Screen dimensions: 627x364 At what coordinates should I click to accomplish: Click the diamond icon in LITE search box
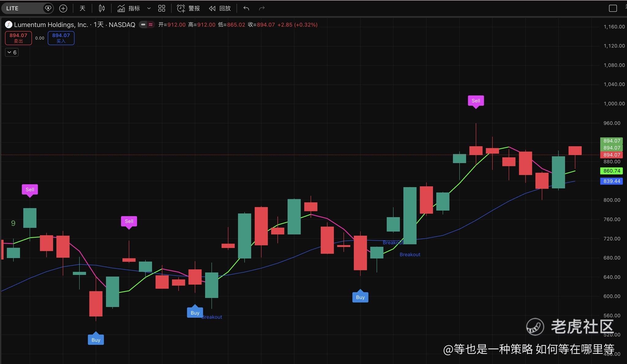pos(48,8)
